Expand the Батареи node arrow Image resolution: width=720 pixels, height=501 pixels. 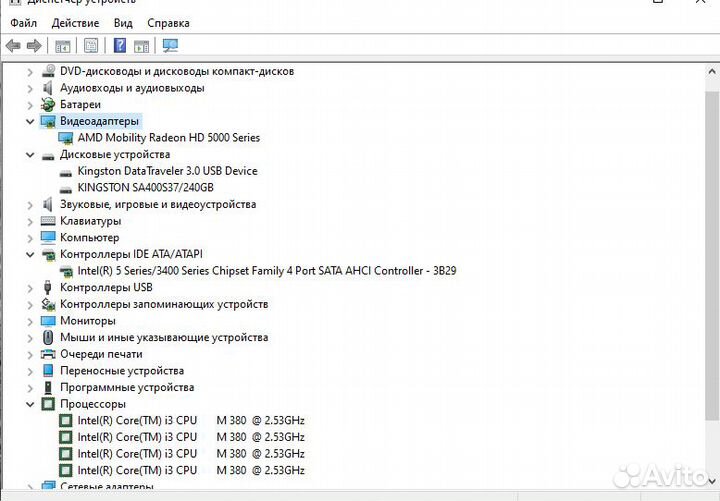click(30, 105)
